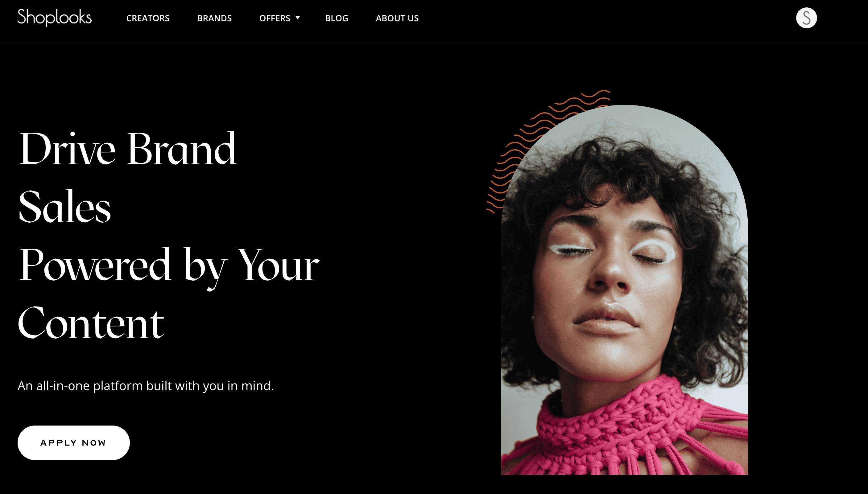The image size is (868, 494).
Task: Open the OFFERS menu item
Action: [x=275, y=18]
